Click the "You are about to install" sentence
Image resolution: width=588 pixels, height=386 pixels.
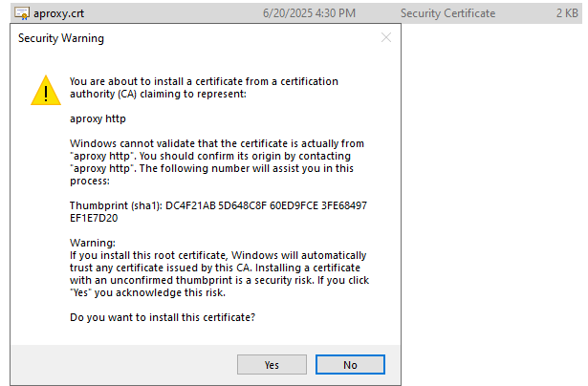pos(204,88)
